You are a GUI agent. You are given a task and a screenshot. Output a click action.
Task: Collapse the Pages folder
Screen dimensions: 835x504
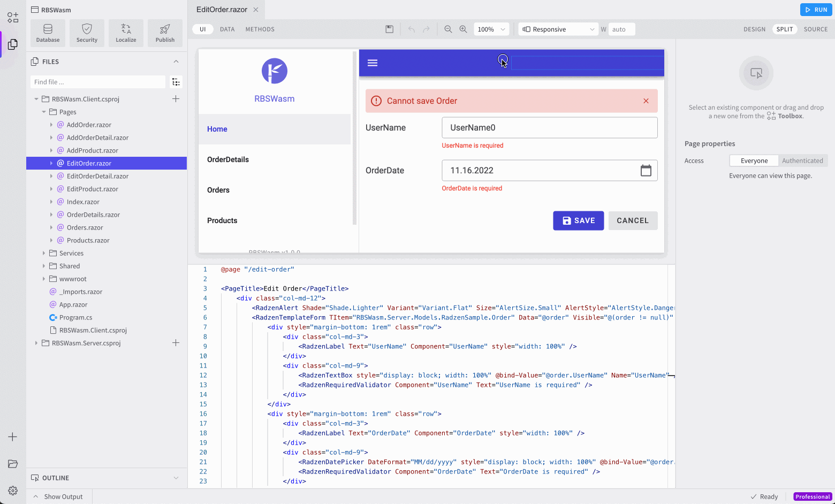point(44,112)
